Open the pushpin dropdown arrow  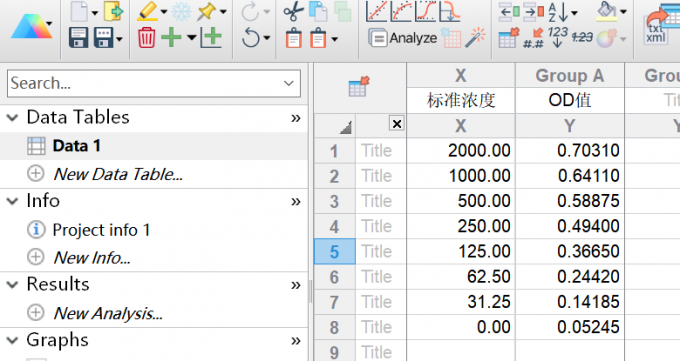[223, 12]
